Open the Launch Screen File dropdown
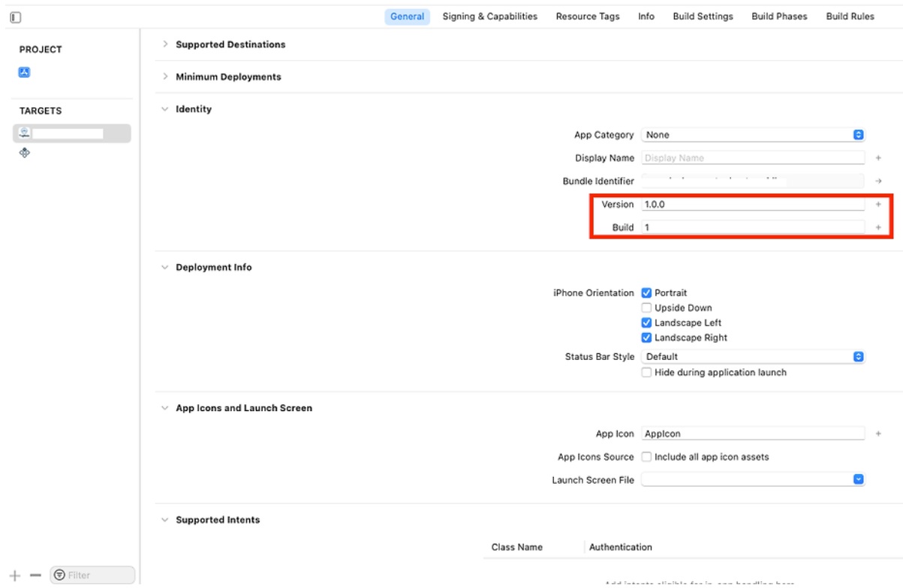Viewport: 903px width, 588px height. pos(754,480)
